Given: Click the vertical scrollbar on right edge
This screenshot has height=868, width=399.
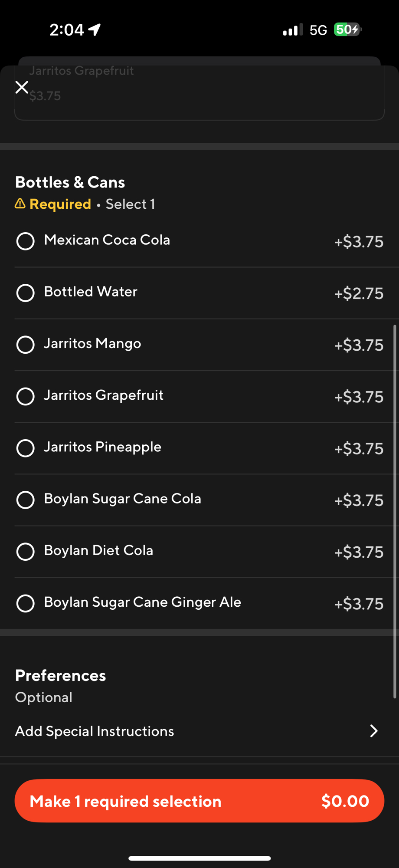Looking at the screenshot, I should point(395,511).
